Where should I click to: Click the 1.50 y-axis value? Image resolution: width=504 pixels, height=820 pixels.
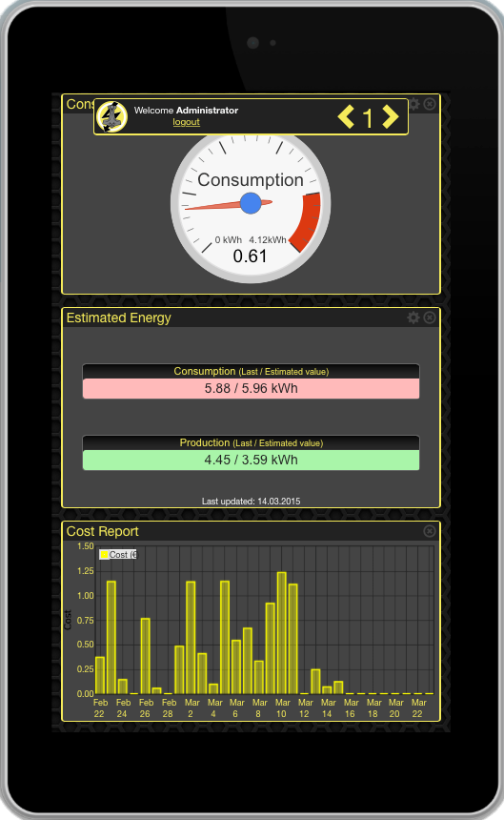[85, 546]
